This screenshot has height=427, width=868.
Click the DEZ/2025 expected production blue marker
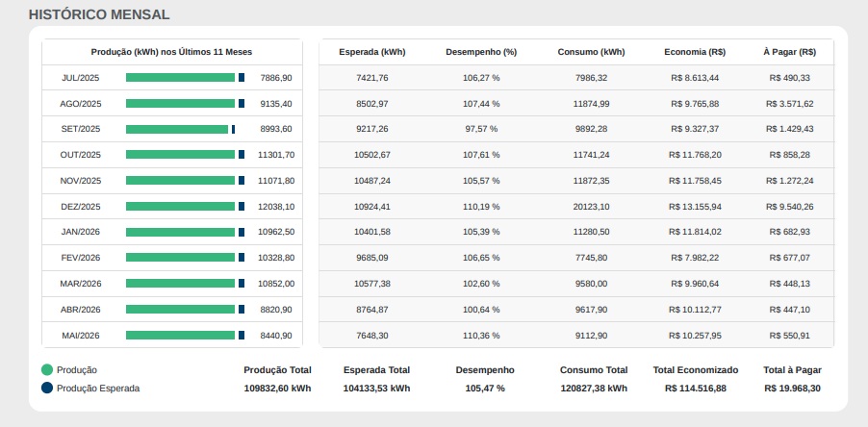click(x=242, y=207)
